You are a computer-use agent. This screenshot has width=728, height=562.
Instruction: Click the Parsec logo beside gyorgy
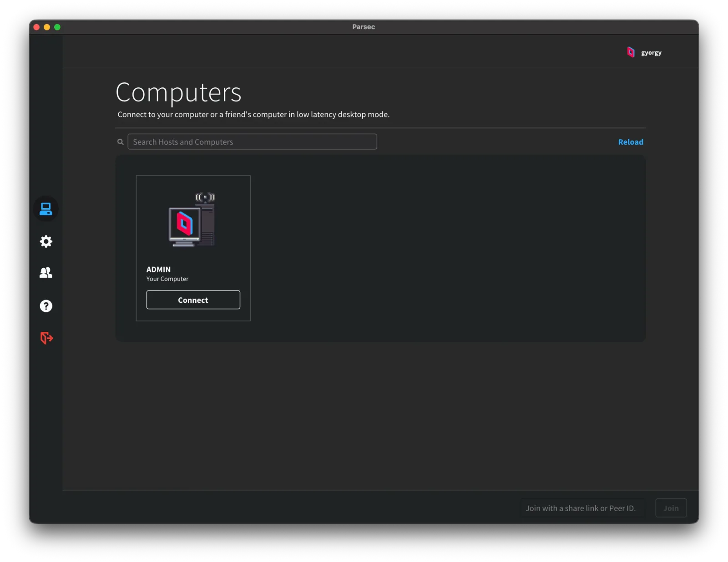[x=631, y=52]
